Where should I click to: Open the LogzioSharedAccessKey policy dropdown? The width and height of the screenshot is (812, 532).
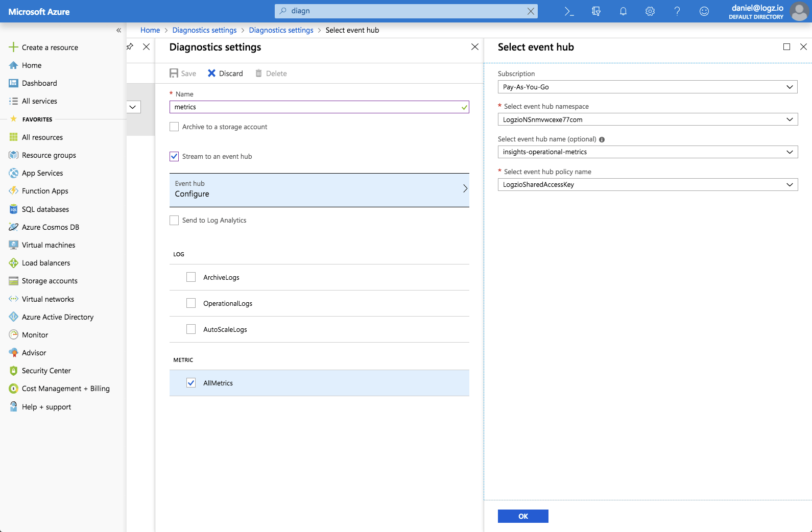point(648,185)
